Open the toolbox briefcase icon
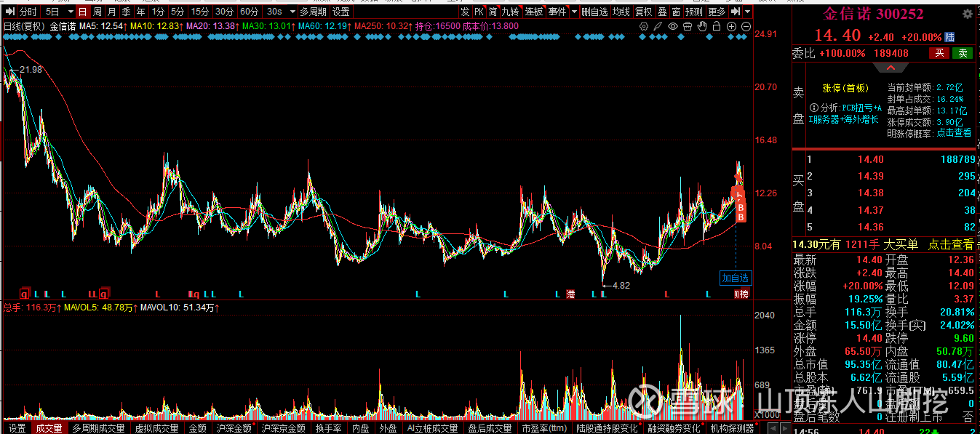The image size is (980, 434). (688, 26)
